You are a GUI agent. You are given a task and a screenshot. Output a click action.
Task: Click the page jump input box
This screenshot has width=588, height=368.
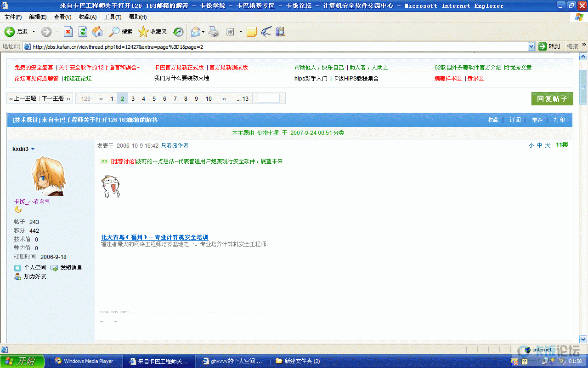269,98
